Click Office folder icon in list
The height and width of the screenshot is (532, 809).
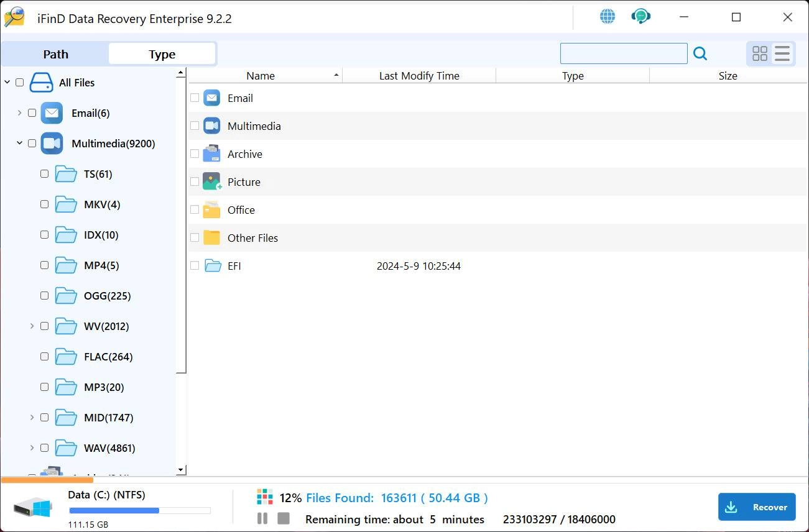point(212,209)
